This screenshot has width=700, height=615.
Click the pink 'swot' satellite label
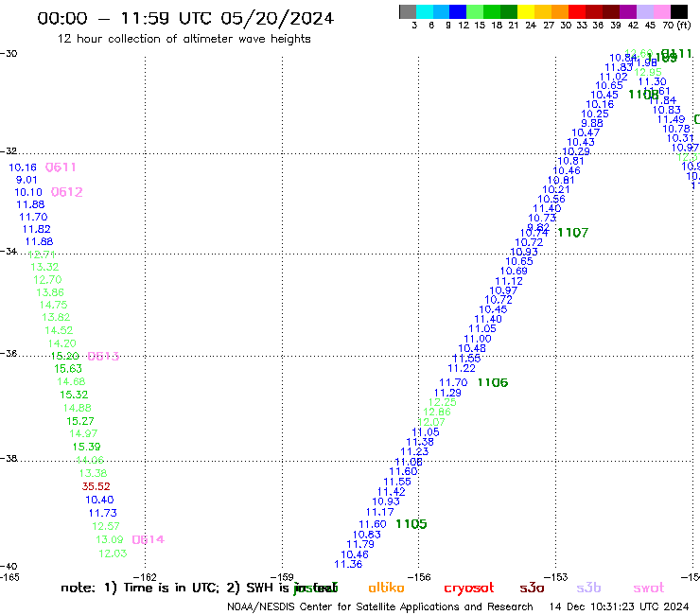tap(649, 588)
